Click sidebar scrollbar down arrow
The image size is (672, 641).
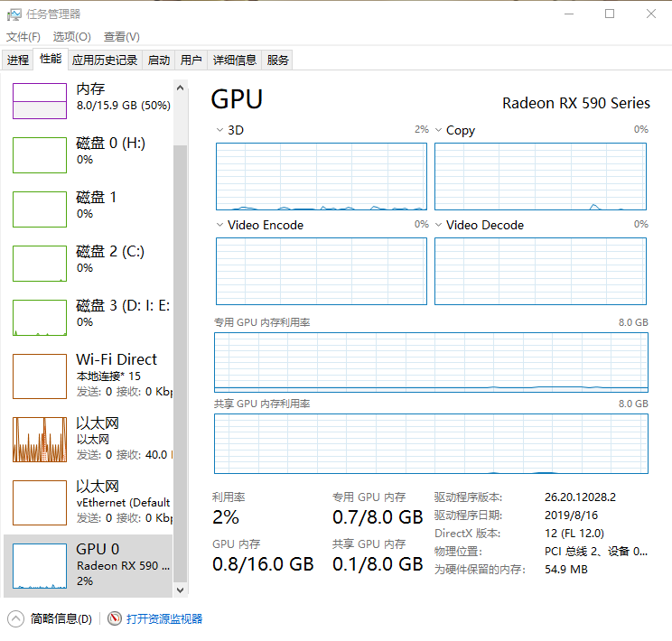coord(181,590)
